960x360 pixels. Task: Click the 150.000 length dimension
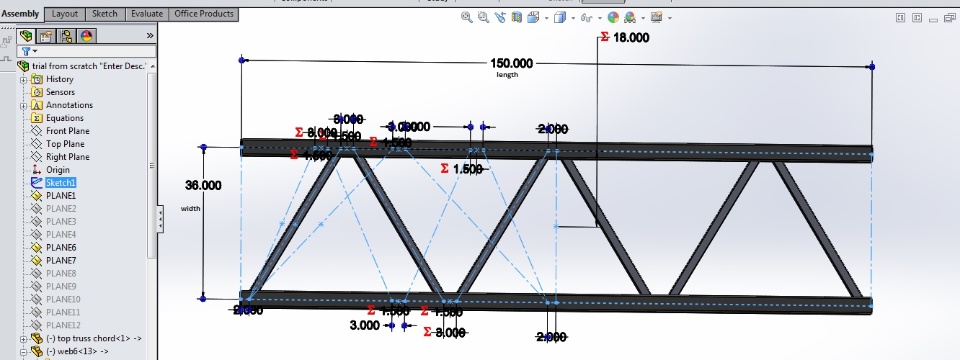[x=511, y=63]
